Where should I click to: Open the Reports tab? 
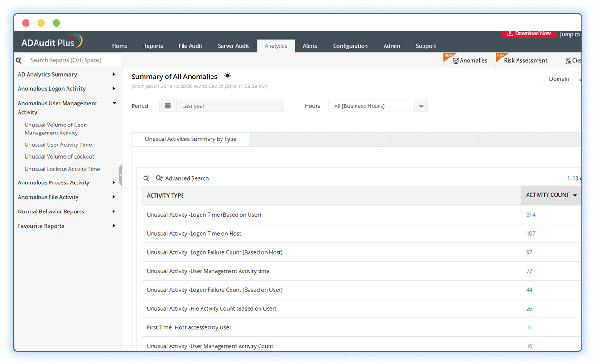click(153, 46)
